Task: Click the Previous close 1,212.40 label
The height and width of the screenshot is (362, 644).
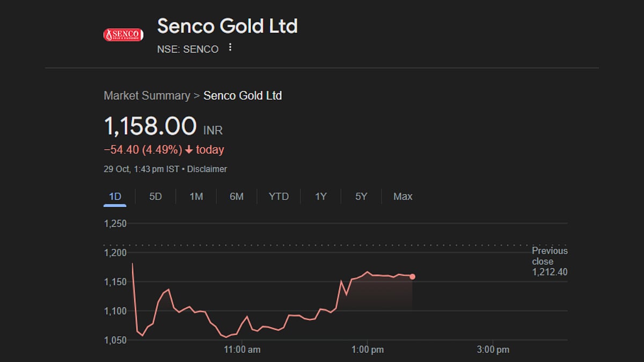Action: tap(549, 261)
